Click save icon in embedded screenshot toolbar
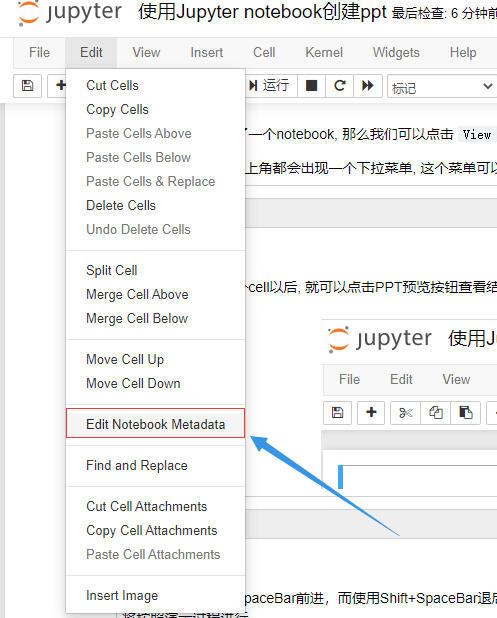The image size is (497, 618). tap(337, 413)
